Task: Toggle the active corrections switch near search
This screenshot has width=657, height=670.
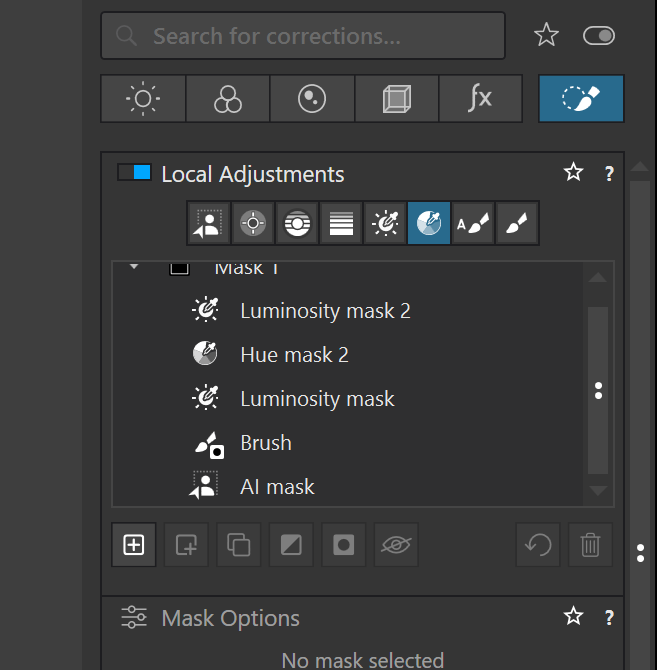Action: point(598,36)
